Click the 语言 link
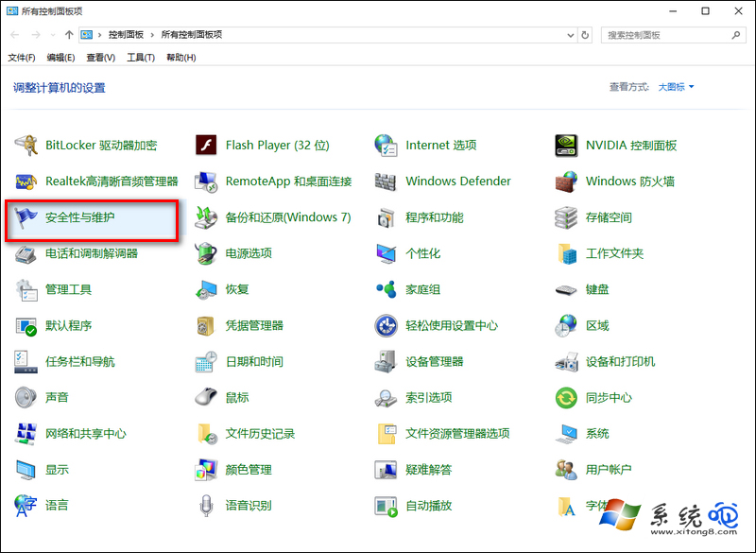 57,506
